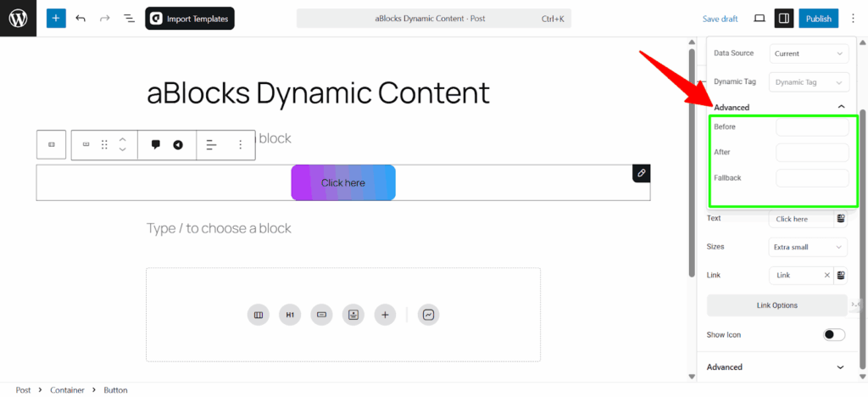The image size is (868, 397).
Task: Click the black pencil edit container icon
Action: pyautogui.click(x=641, y=173)
